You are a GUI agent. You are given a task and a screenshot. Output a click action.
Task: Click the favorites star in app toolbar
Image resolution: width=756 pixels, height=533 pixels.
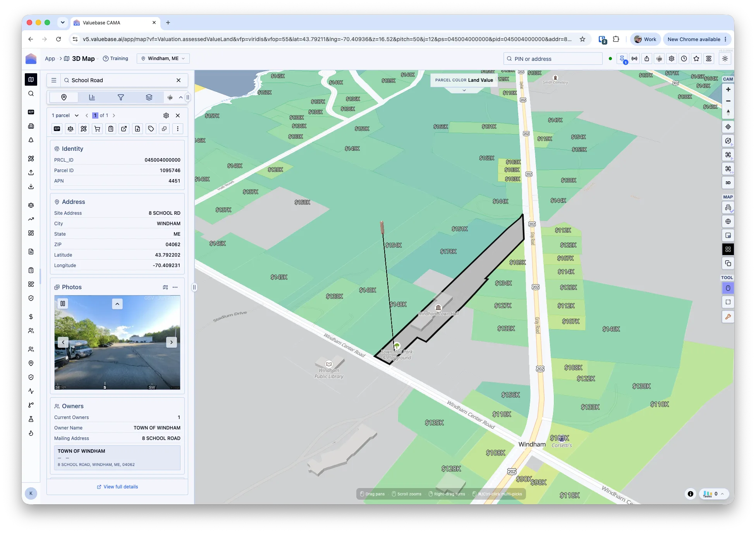pos(696,59)
